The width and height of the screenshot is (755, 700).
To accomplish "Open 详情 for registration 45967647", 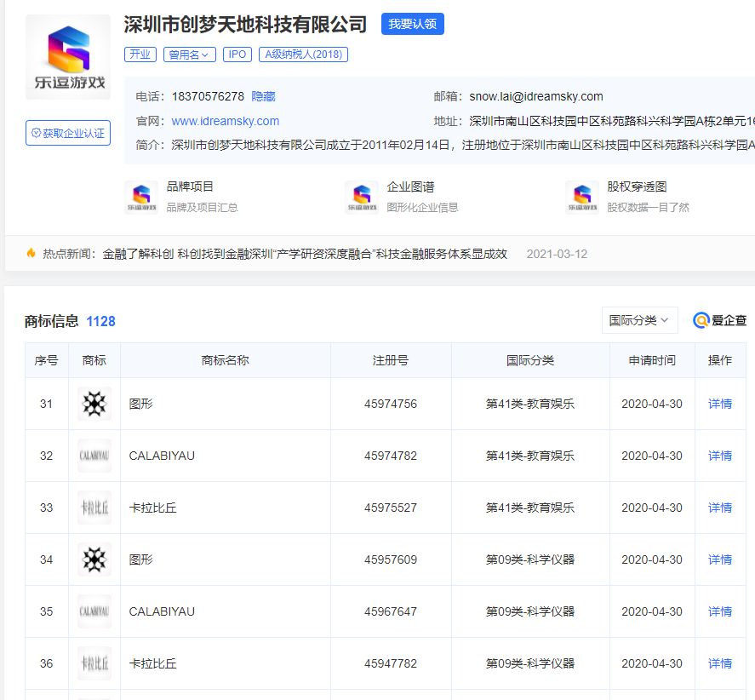I will tap(720, 611).
